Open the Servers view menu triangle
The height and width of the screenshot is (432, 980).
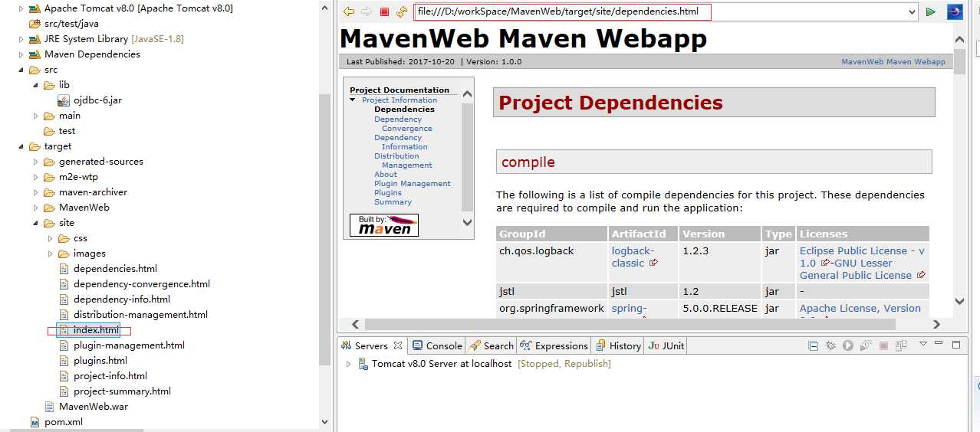[924, 345]
